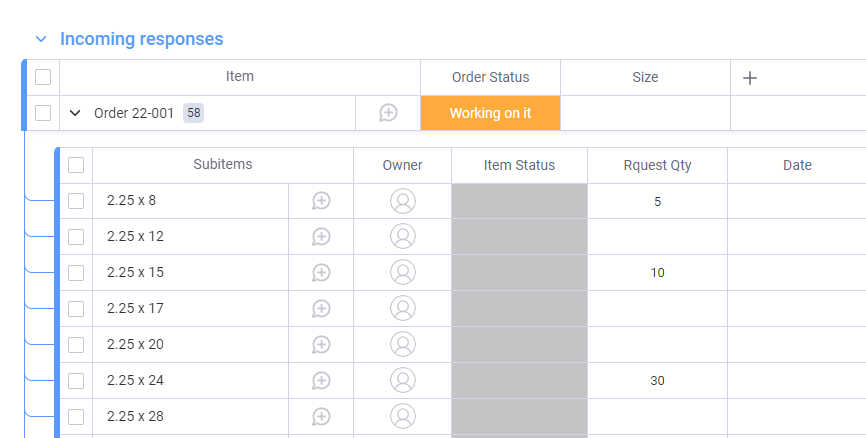
Task: Collapse subitems of Order 22-001
Action: 75,113
